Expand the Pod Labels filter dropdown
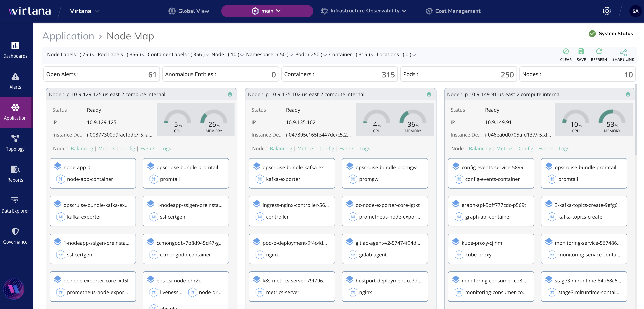The width and height of the screenshot is (644, 309). click(x=121, y=54)
